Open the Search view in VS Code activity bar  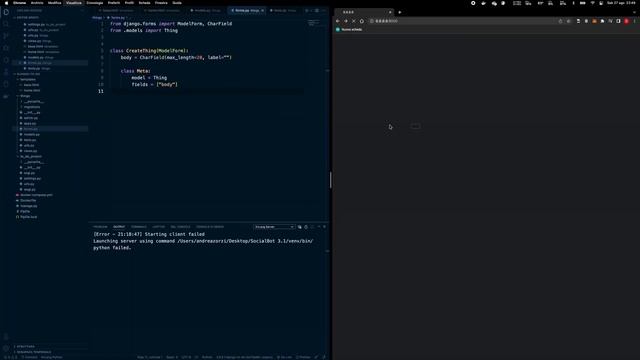(x=6, y=24)
